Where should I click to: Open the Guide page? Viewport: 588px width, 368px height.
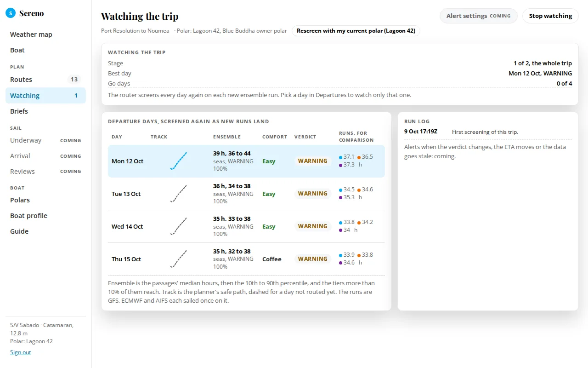click(x=45, y=231)
